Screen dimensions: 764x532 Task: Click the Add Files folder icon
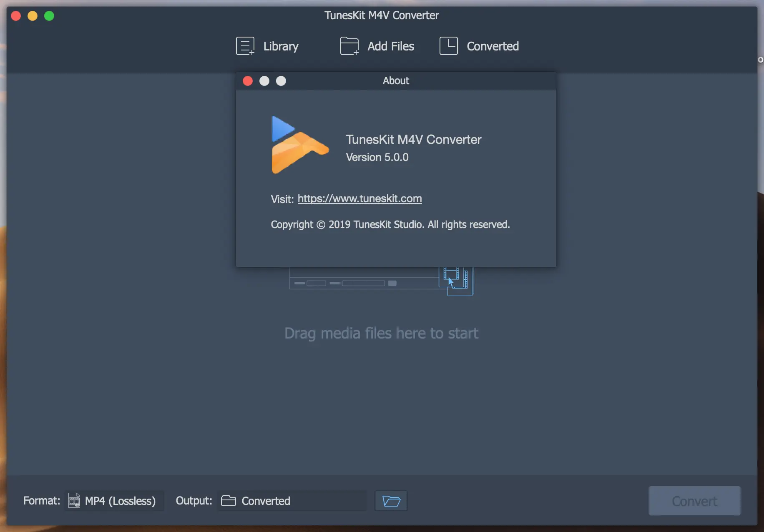(x=349, y=46)
